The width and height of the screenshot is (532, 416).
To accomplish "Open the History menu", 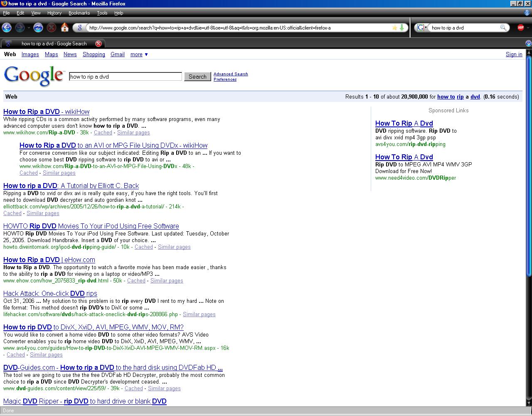I will [54, 13].
